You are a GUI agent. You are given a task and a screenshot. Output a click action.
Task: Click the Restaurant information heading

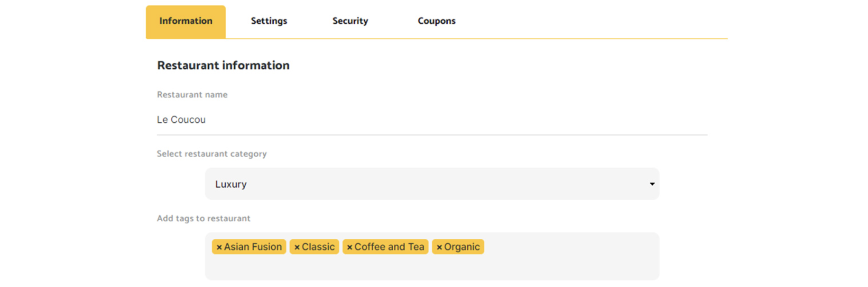[223, 65]
